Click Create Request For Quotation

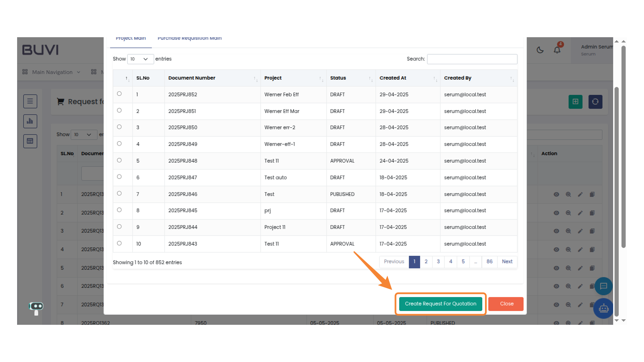click(440, 304)
